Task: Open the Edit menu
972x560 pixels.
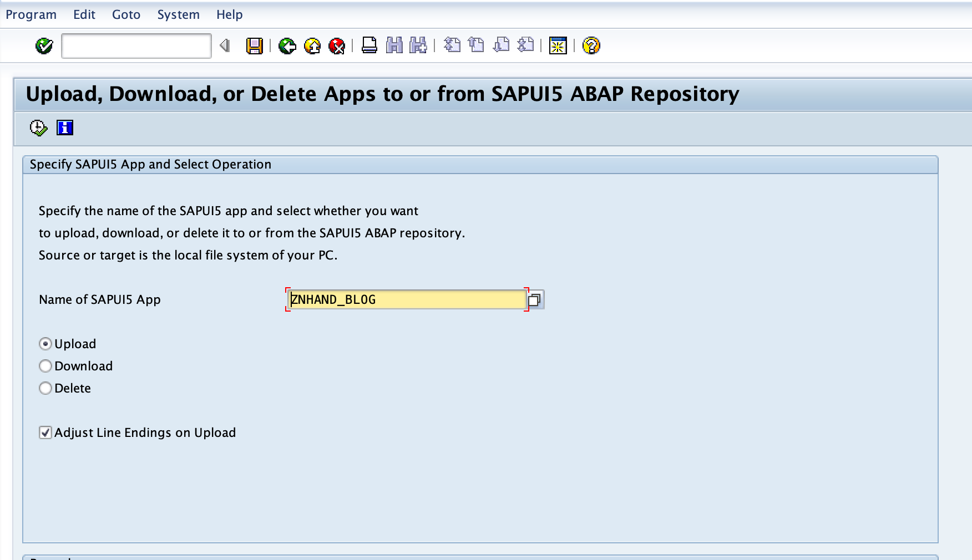Action: [84, 14]
